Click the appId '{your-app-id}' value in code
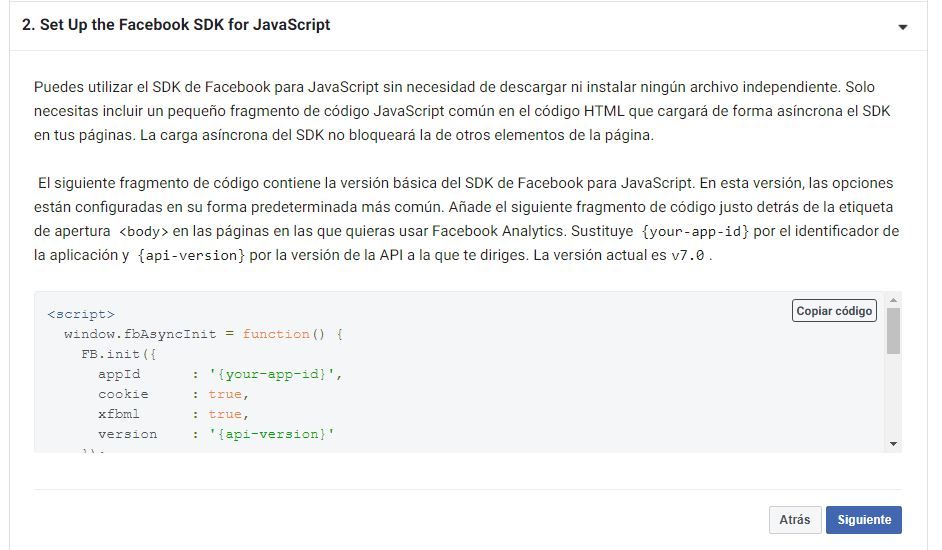Screen dimensions: 942x550 pyautogui.click(x=273, y=374)
